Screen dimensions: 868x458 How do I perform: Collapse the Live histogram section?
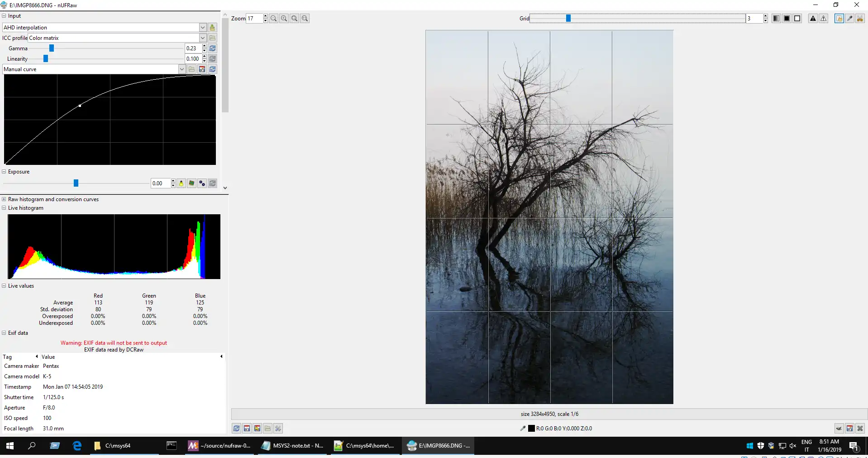[4, 208]
